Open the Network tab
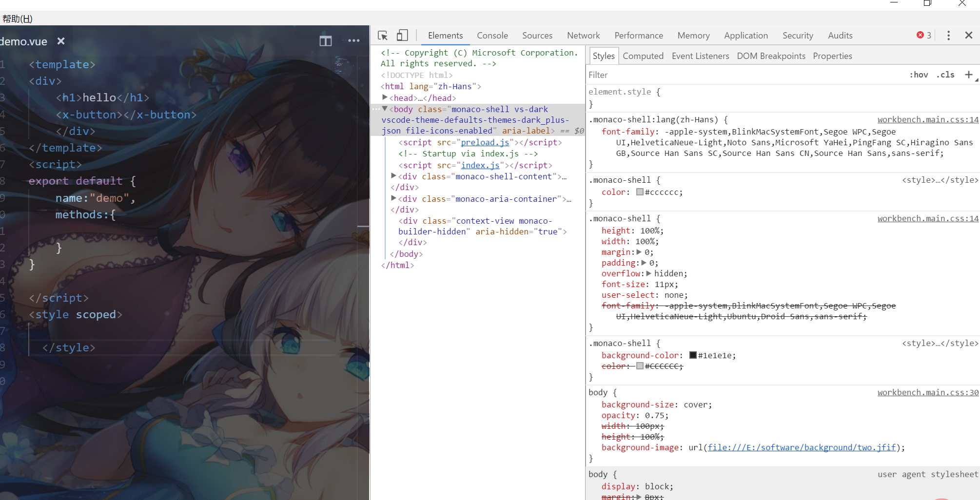This screenshot has height=500, width=980. click(583, 36)
